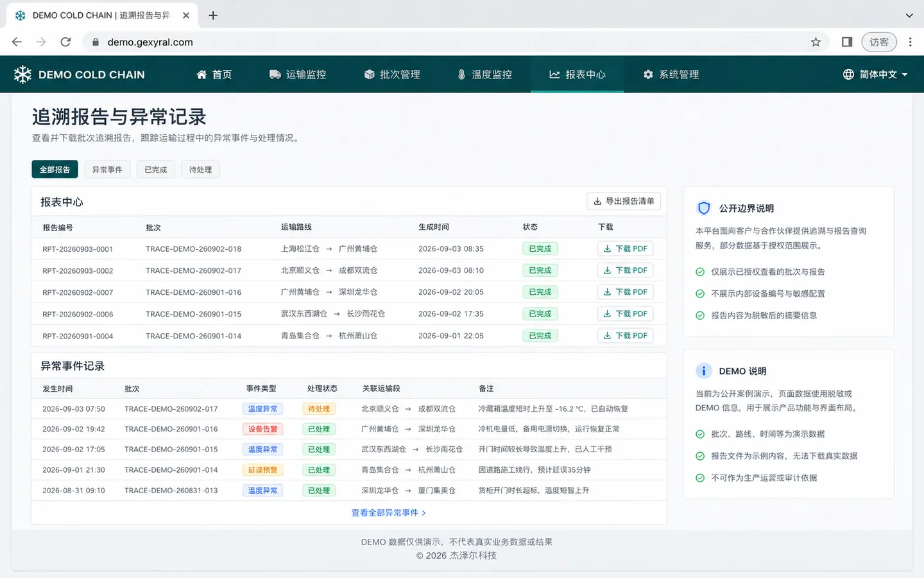The height and width of the screenshot is (578, 924).
Task: Click the 访客 profile button
Action: click(x=878, y=42)
